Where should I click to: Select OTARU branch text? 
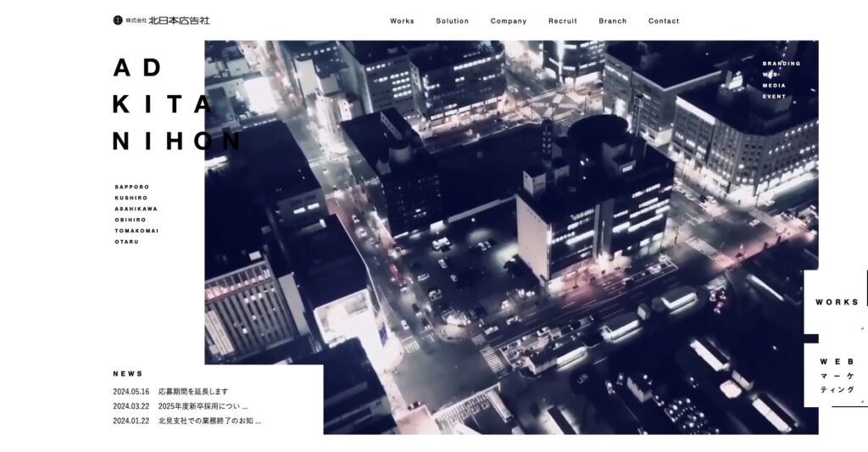click(x=127, y=242)
